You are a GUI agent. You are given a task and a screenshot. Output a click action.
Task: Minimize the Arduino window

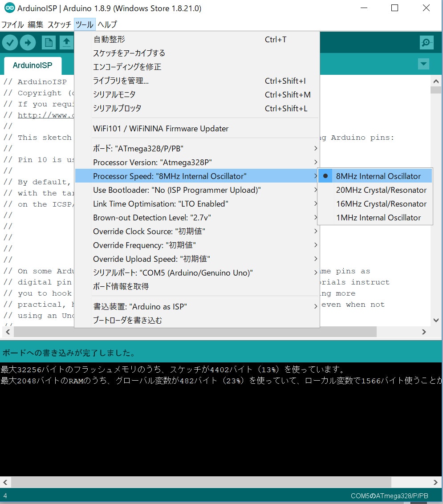tap(364, 8)
